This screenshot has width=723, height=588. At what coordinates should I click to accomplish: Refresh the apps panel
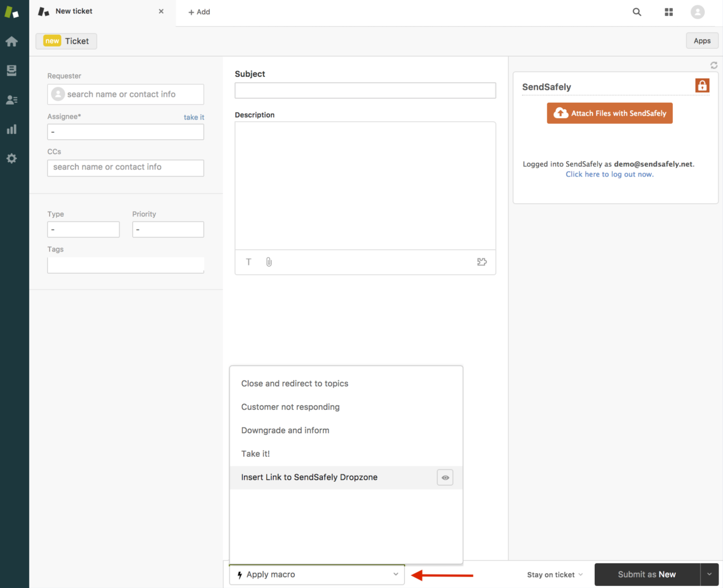click(714, 65)
